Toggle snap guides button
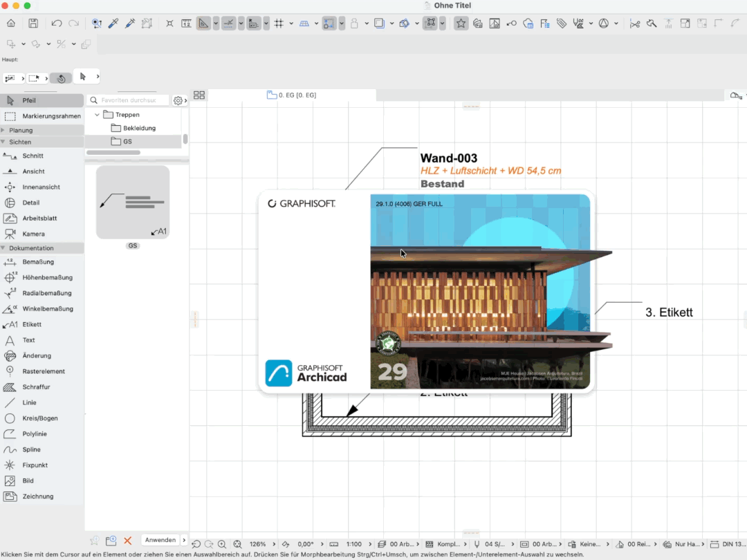Screen dimensions: 747x560 pos(229,24)
